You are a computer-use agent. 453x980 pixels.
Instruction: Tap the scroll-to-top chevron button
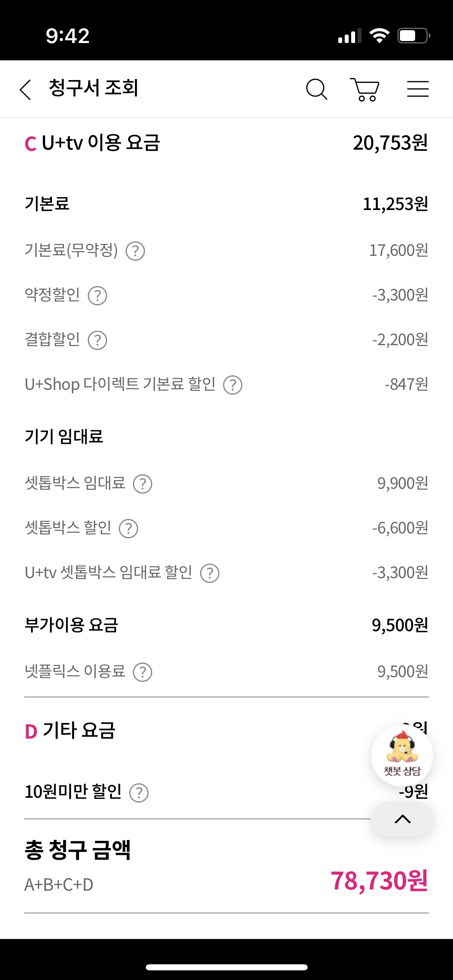(x=402, y=819)
